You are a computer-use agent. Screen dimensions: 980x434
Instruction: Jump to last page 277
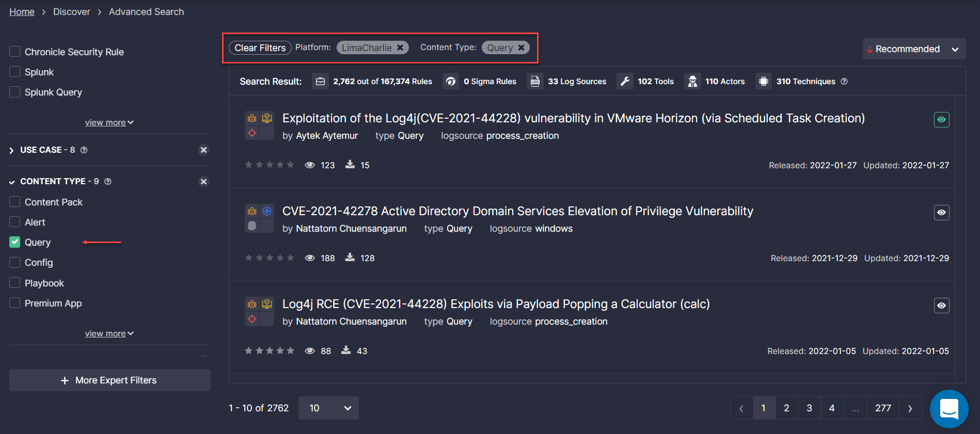[x=883, y=408]
